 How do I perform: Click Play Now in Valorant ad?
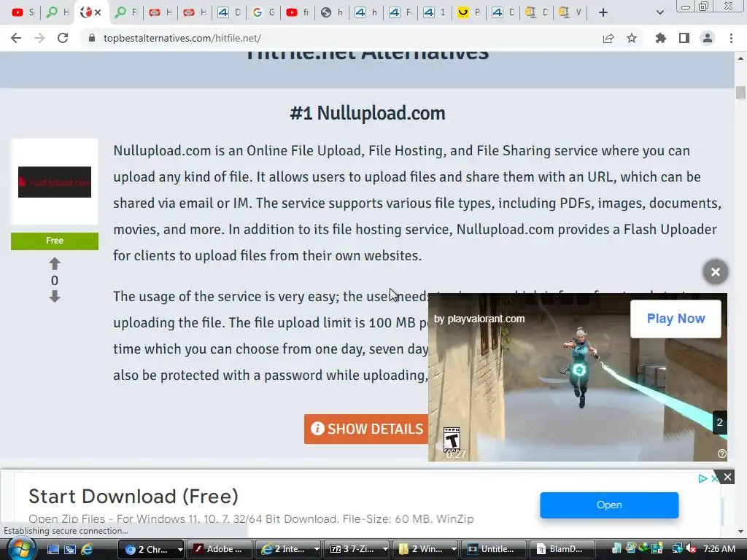pos(676,319)
